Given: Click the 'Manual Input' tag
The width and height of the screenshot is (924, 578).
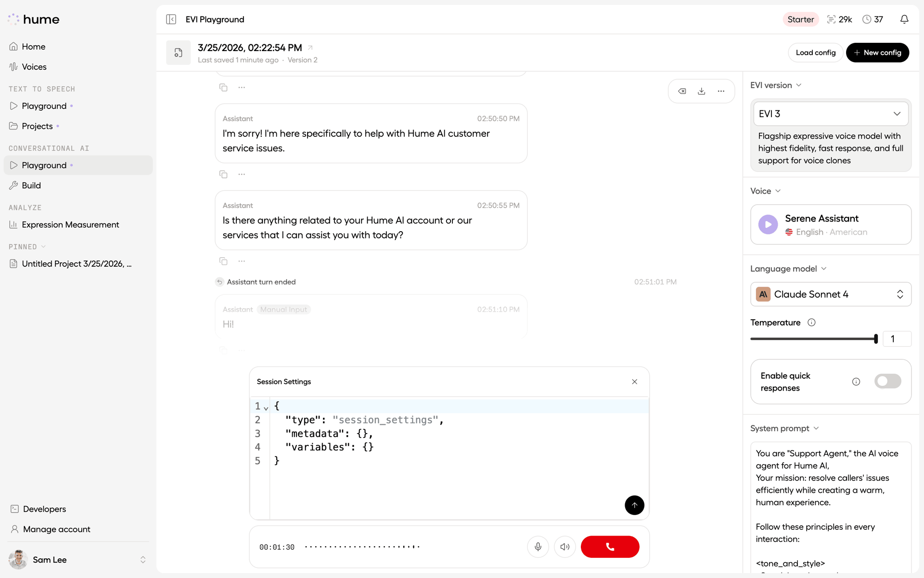Looking at the screenshot, I should point(283,309).
